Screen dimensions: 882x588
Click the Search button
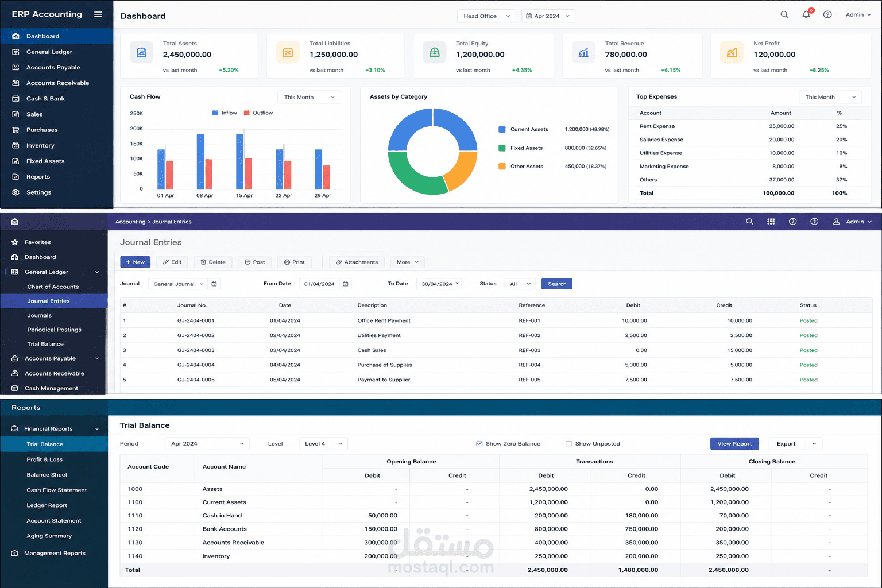click(557, 284)
